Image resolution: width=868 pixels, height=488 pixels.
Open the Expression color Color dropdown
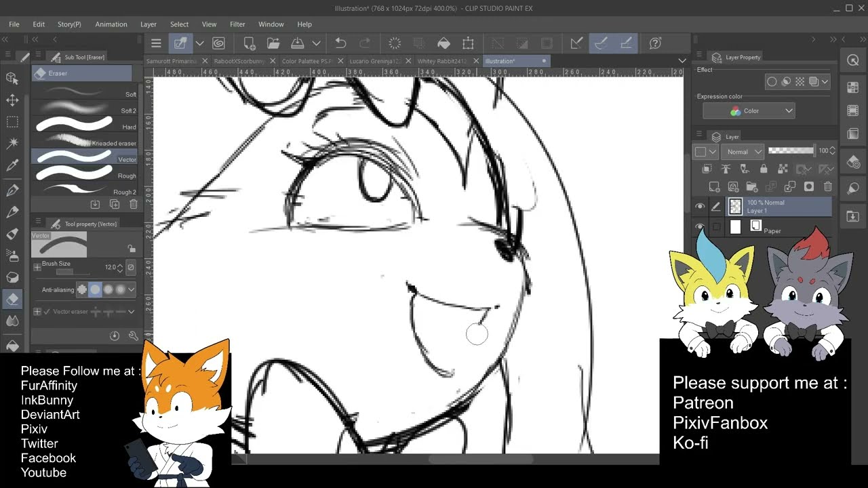pos(749,110)
